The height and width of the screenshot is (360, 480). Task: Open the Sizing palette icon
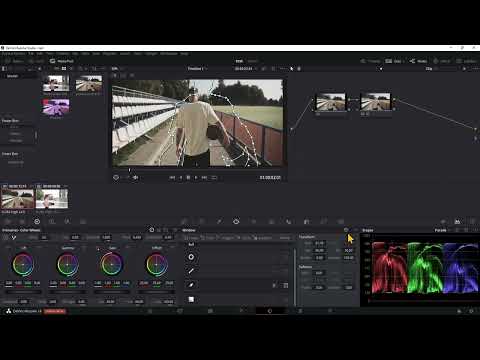[323, 221]
